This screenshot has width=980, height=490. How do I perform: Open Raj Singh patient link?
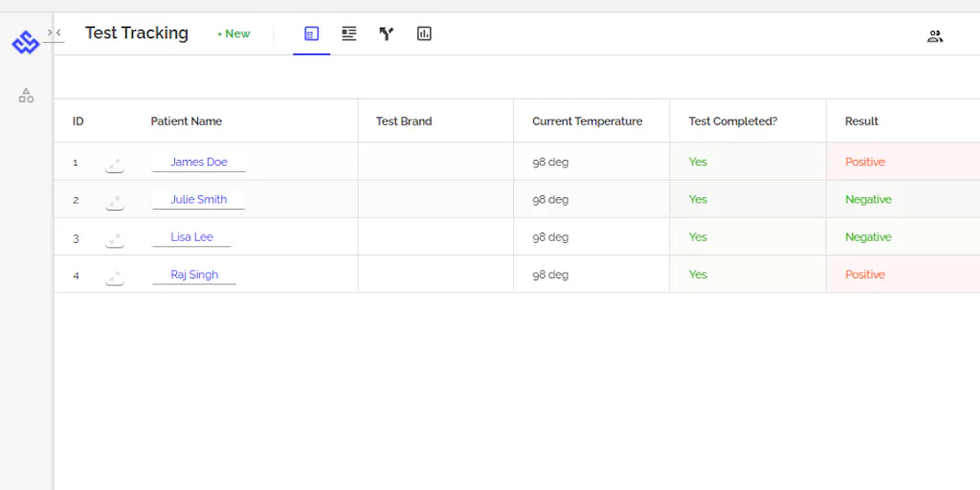(x=194, y=275)
